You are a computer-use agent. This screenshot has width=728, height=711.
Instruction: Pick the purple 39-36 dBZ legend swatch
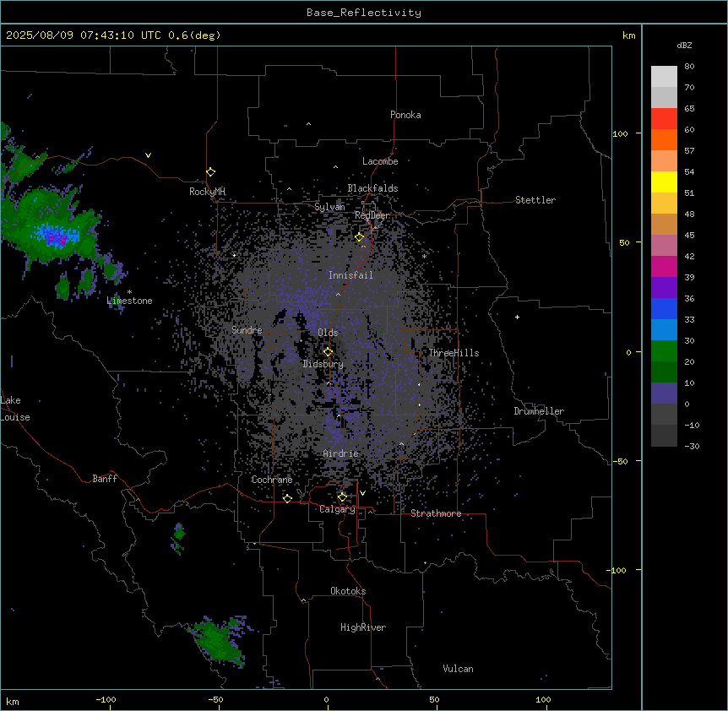point(664,288)
